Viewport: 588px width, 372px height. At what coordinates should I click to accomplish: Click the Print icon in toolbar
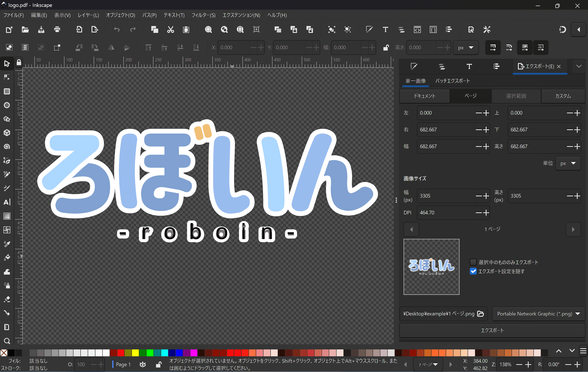57,29
